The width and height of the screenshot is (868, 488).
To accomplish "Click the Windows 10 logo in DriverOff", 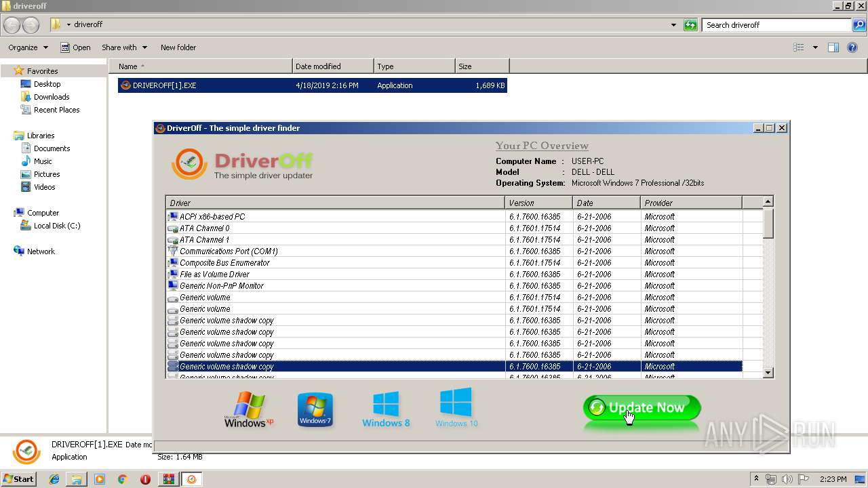I will tap(456, 407).
